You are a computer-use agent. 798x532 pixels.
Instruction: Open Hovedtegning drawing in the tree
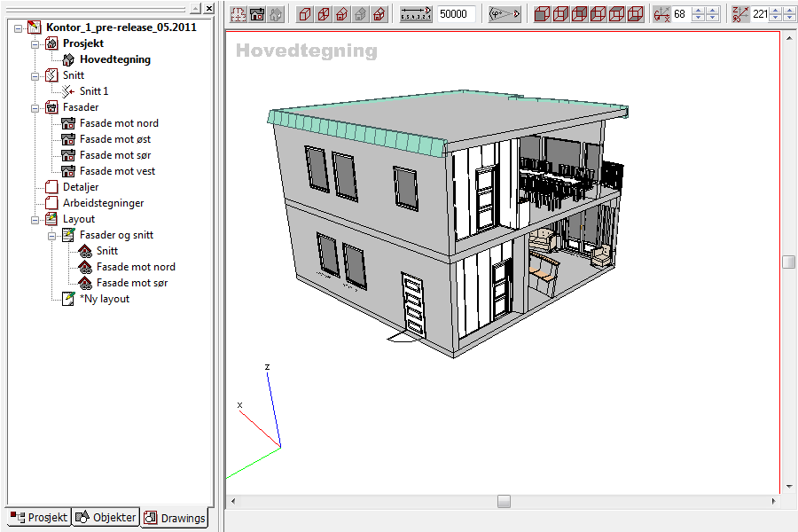click(115, 59)
